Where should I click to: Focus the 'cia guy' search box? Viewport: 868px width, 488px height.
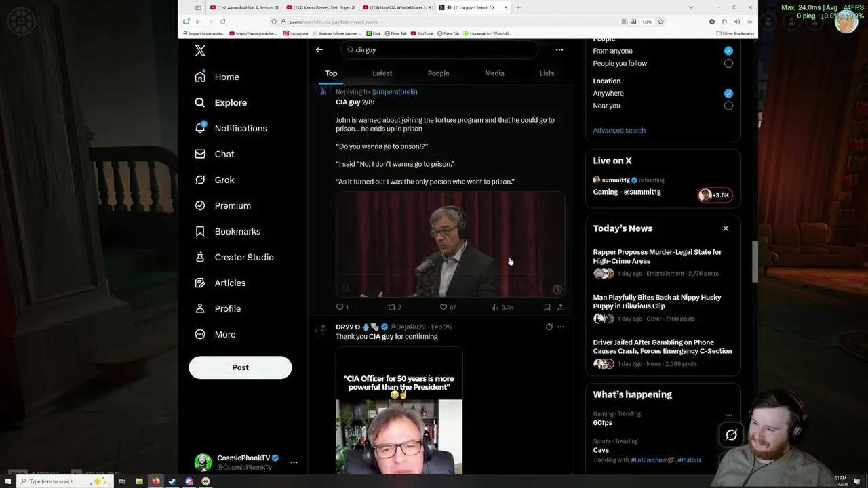pyautogui.click(x=439, y=49)
